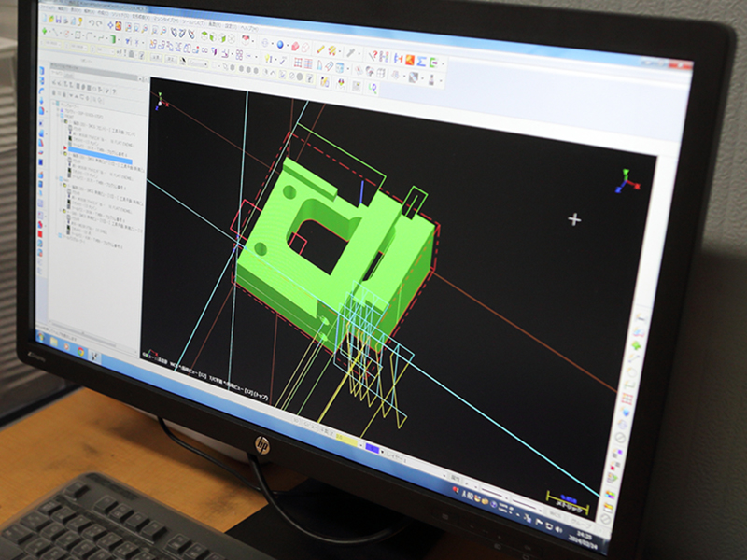This screenshot has width=747, height=560.
Task: Open the ツールパス menu
Action: click(x=193, y=22)
